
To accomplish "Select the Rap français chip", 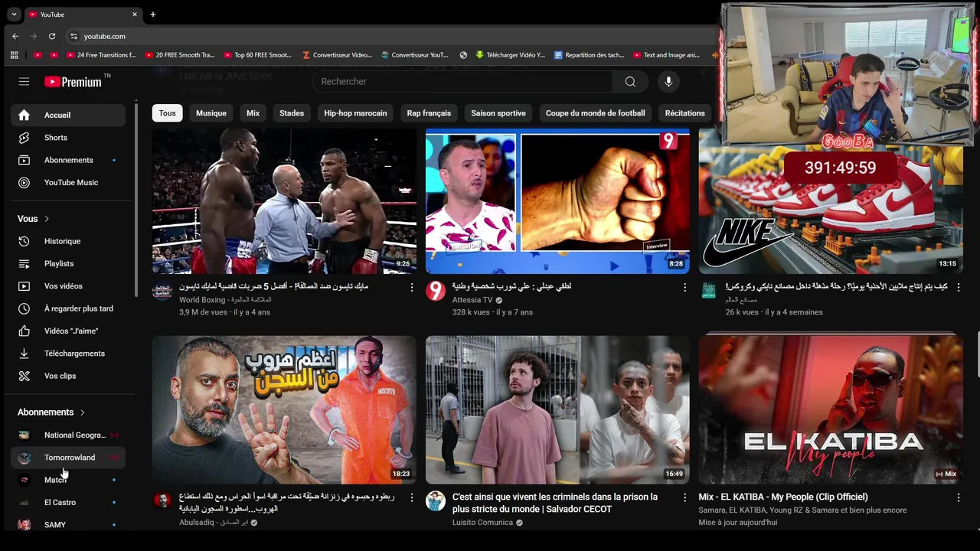I will (429, 113).
